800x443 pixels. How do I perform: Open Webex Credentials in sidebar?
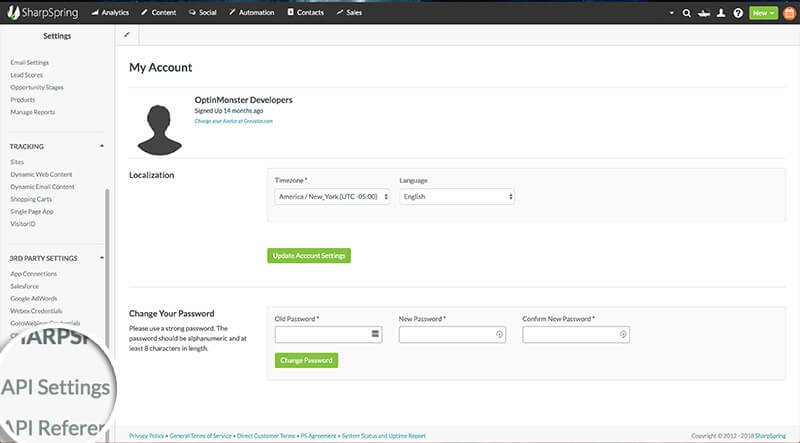click(36, 311)
